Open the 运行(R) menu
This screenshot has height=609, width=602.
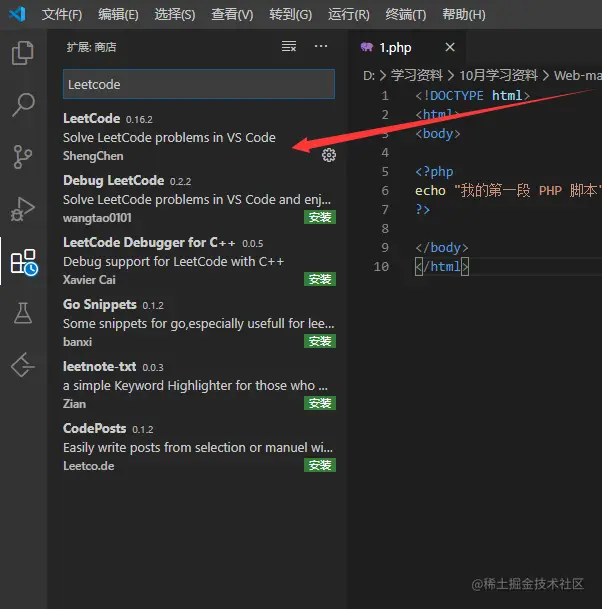348,15
